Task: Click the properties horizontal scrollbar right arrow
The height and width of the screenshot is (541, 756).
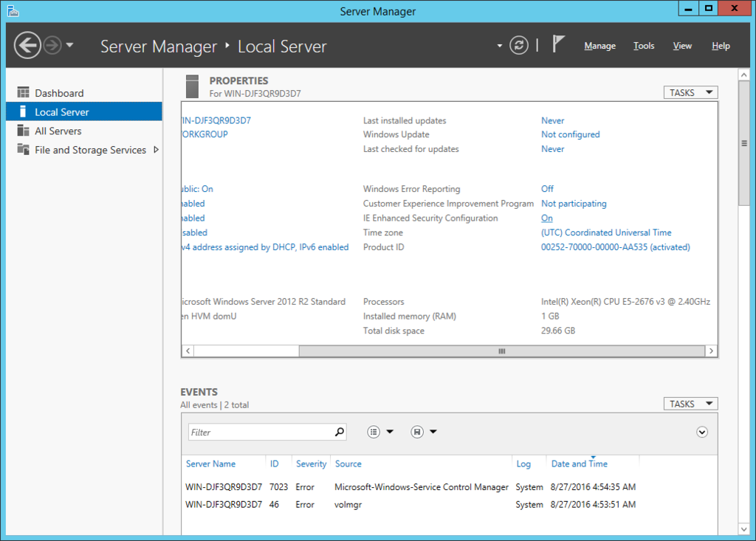Action: (x=711, y=351)
